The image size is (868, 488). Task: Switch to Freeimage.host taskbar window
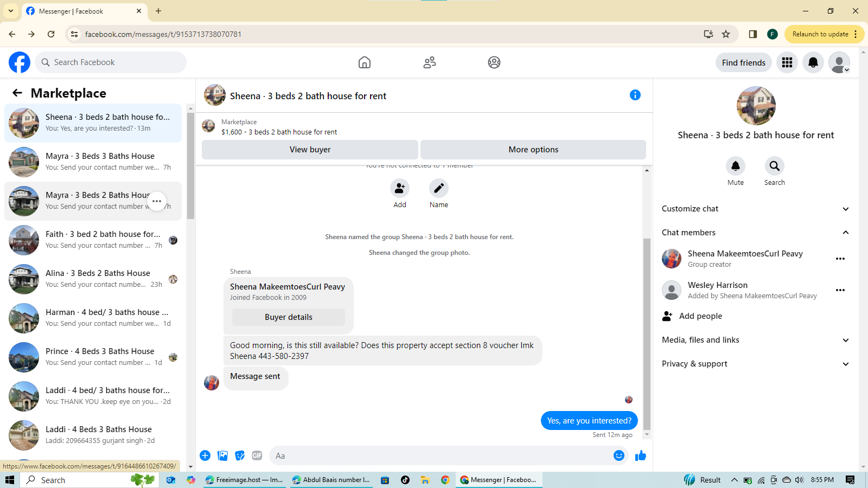point(244,480)
